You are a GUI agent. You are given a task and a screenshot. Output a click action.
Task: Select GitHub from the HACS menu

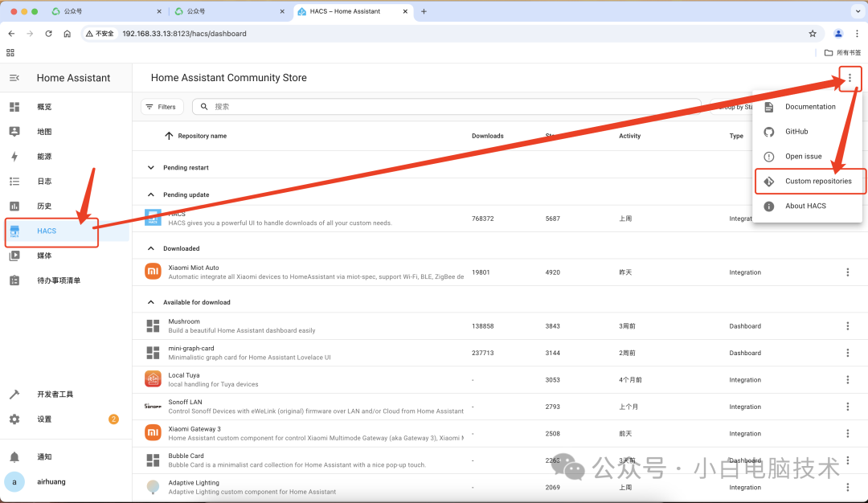coord(809,132)
